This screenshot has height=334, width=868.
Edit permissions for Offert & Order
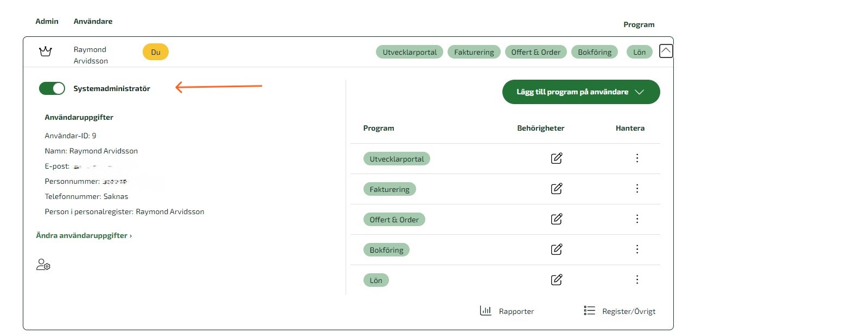[x=556, y=219]
